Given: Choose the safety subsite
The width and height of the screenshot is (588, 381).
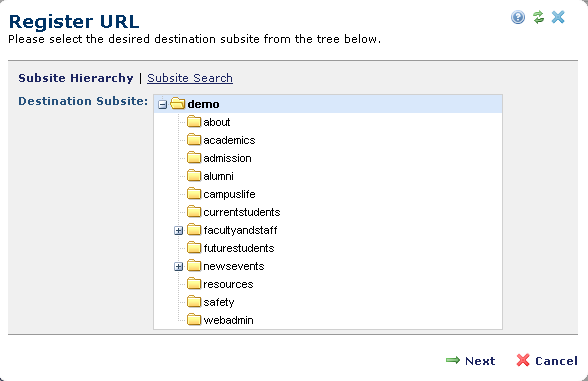Looking at the screenshot, I should [x=219, y=302].
